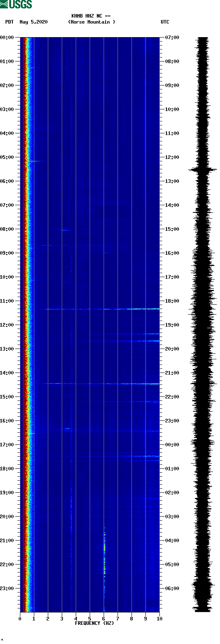This screenshot has width=220, height=644.
Task: Click the red low-frequency band at 10:00
Action: [x=24, y=277]
